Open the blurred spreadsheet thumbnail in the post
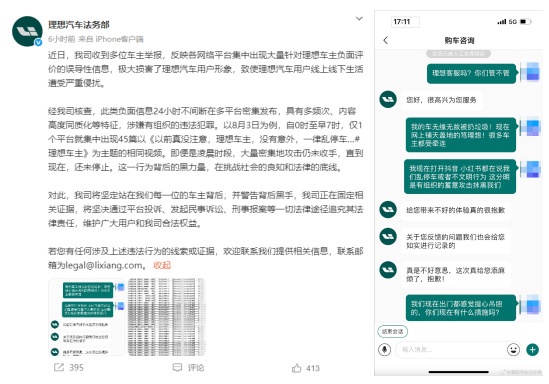549x384 pixels. point(166,317)
